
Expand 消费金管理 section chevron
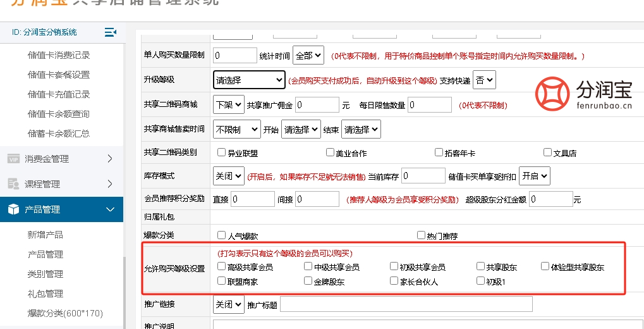110,159
